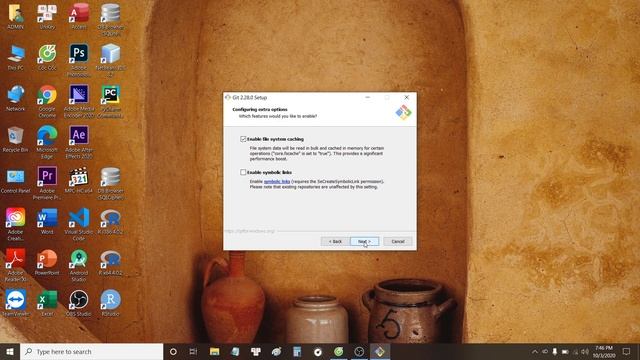Select the TeamViewer desktop icon
The height and width of the screenshot is (360, 640).
pos(16,302)
